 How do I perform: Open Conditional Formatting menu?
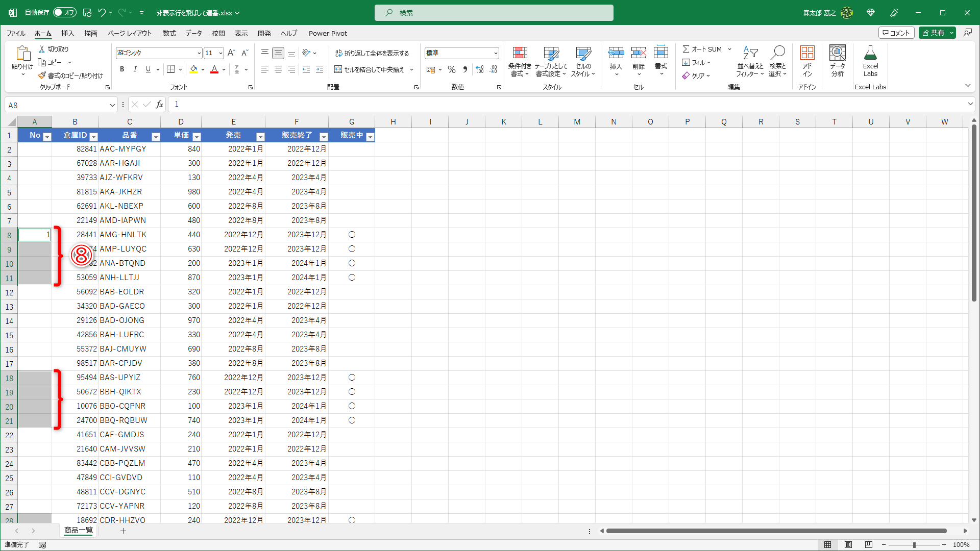pyautogui.click(x=520, y=61)
